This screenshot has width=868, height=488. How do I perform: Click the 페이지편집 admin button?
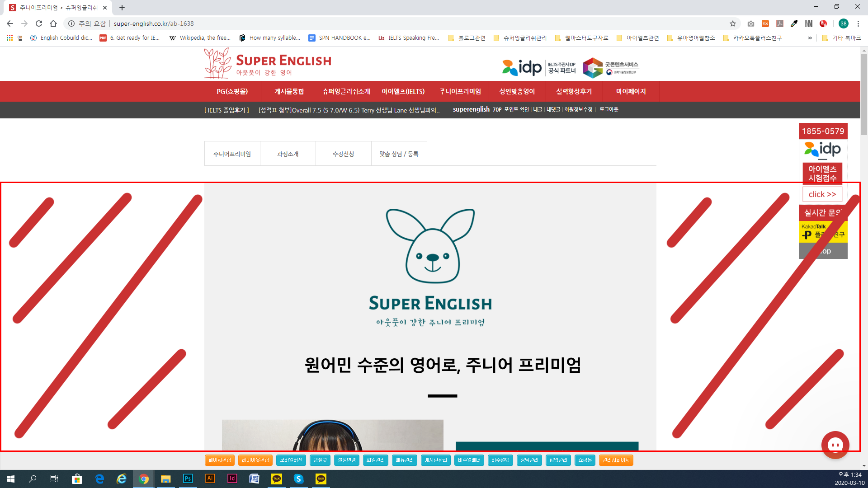tap(220, 460)
